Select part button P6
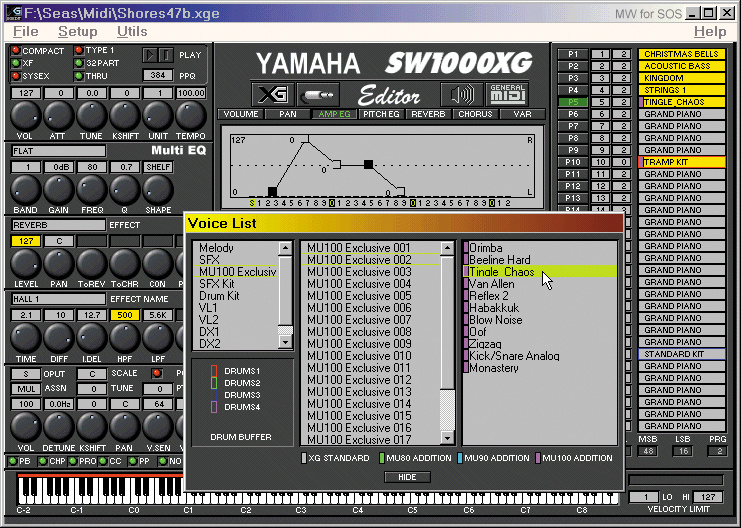This screenshot has height=528, width=741. click(573, 114)
